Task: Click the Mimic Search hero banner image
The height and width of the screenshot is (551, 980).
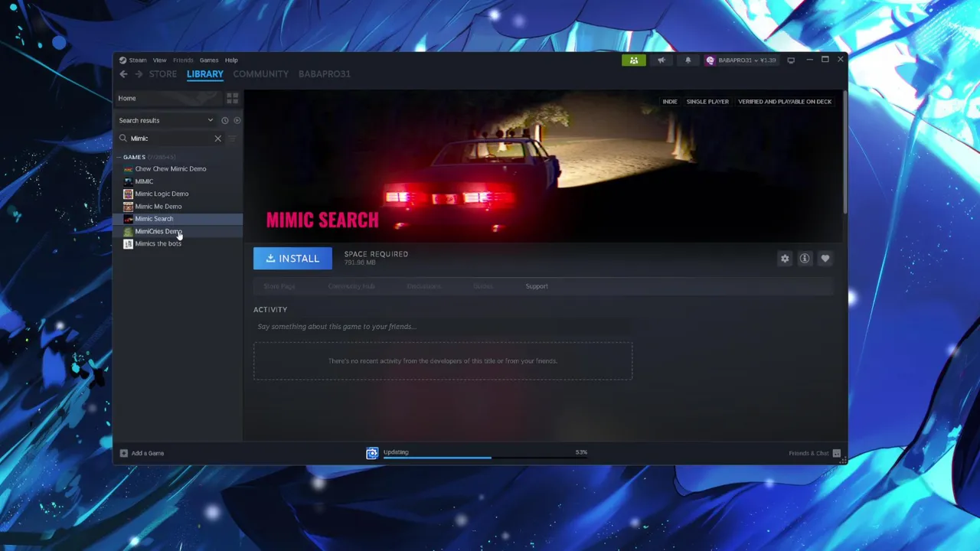Action: (543, 167)
